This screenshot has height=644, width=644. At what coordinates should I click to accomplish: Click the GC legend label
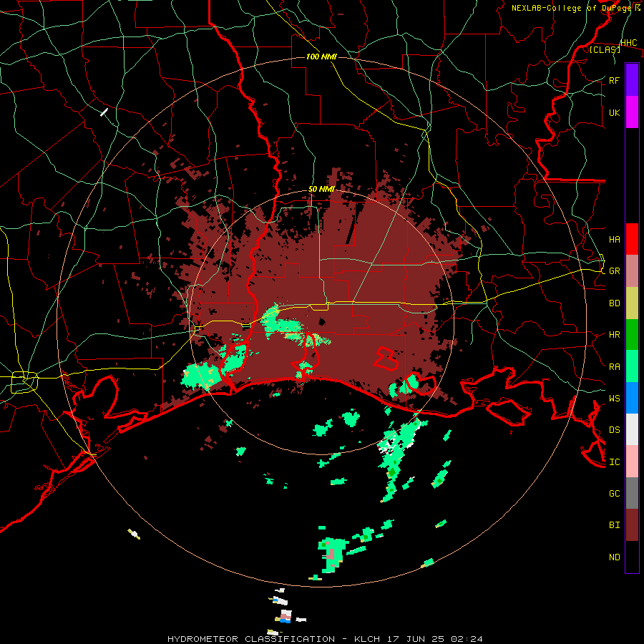pyautogui.click(x=614, y=494)
